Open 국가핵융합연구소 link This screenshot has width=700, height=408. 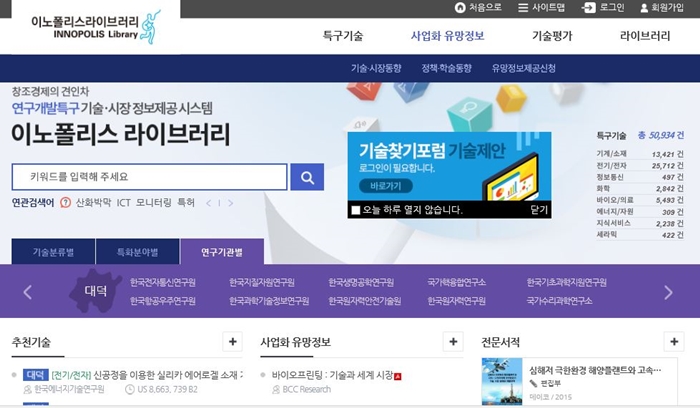click(457, 283)
